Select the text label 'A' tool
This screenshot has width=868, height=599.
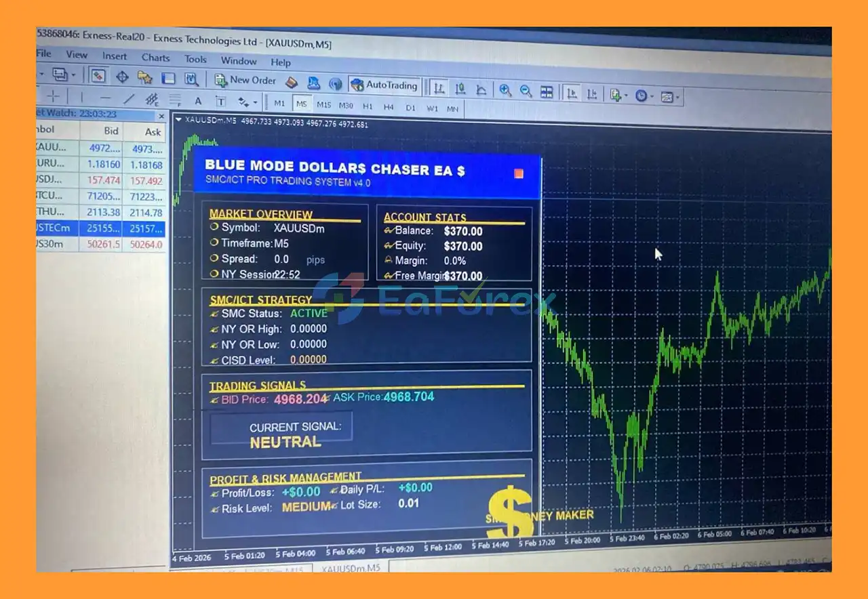198,101
